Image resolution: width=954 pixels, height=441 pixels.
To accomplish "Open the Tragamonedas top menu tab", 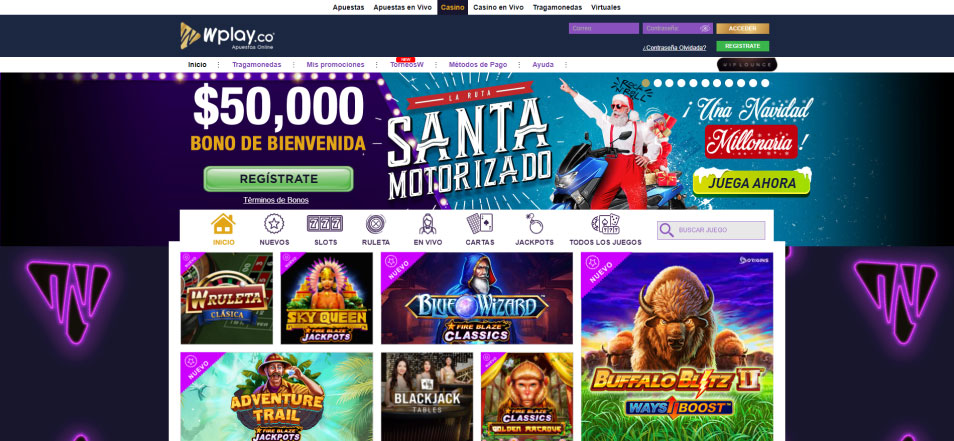I will pyautogui.click(x=557, y=7).
